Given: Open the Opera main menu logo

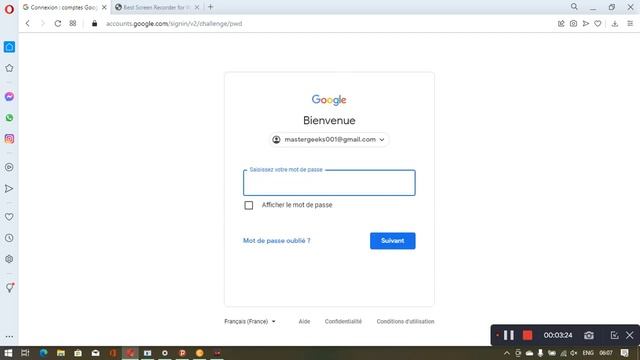Looking at the screenshot, I should tap(9, 9).
